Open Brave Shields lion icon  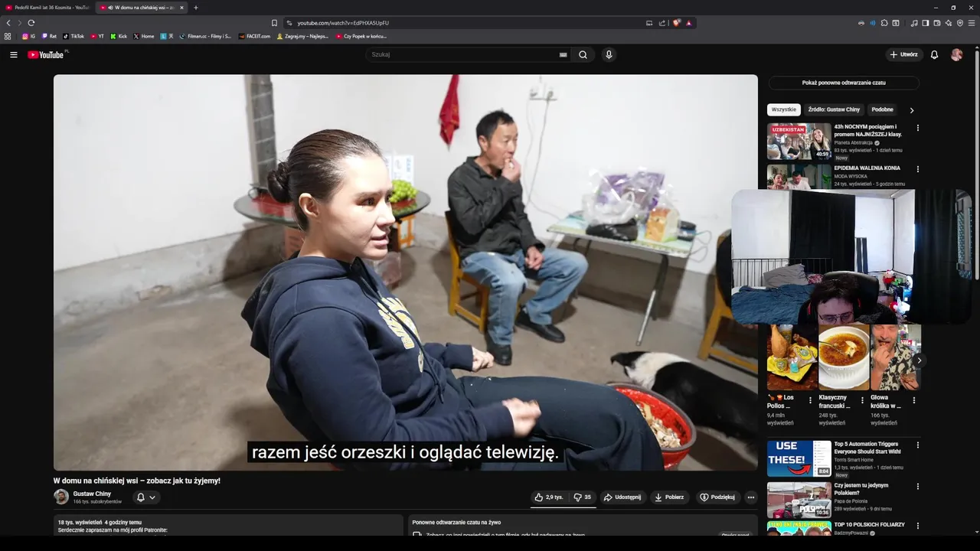click(677, 23)
